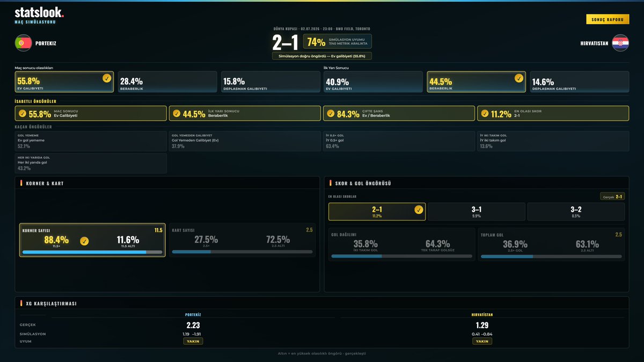Click the Kart Sayısı progress bar
Viewport: 644px width, 362px height.
242,252
